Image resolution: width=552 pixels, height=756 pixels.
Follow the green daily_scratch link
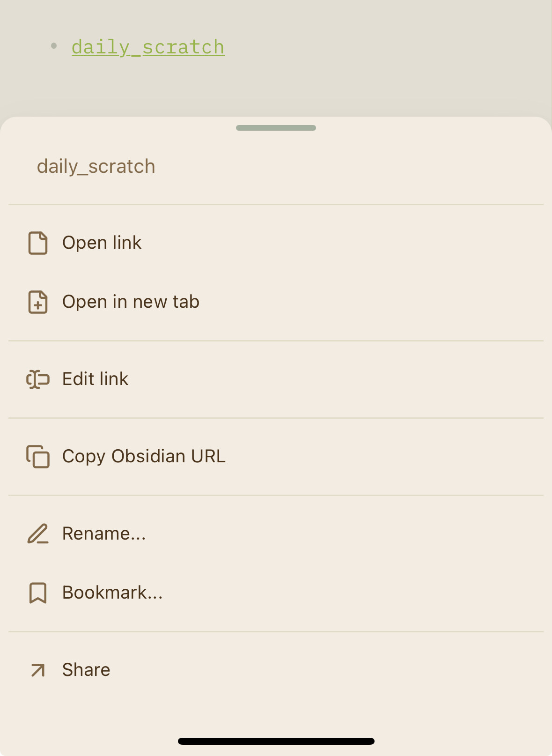point(148,47)
